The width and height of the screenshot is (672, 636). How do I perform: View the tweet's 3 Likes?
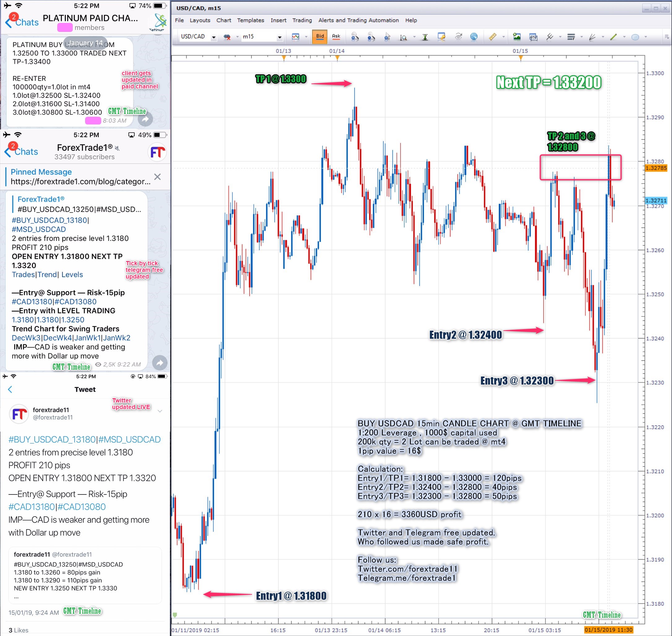tap(18, 630)
